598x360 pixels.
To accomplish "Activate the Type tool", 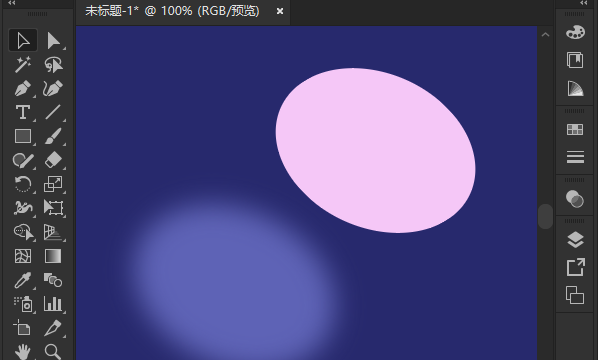I will pos(23,112).
